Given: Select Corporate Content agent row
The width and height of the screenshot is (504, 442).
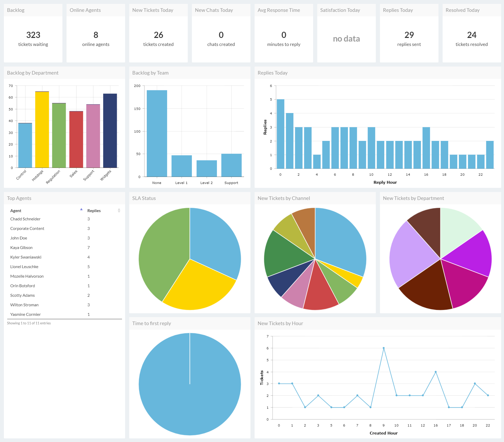Looking at the screenshot, I should click(64, 228).
